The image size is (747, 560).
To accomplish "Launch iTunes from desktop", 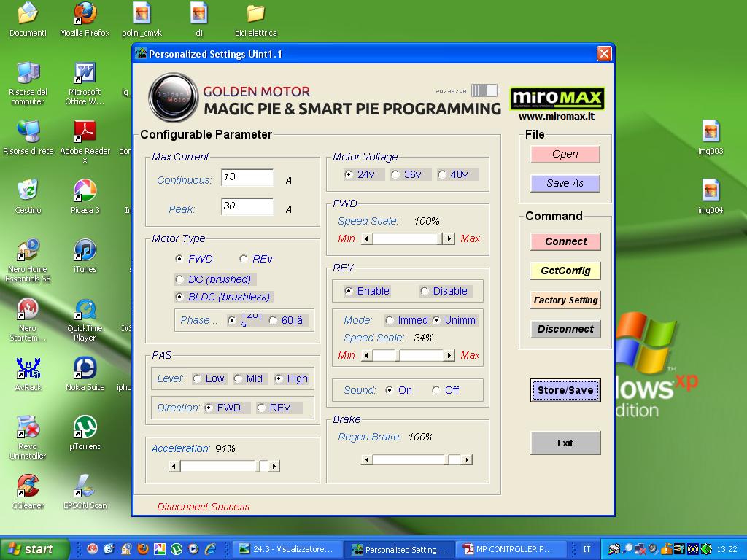I will 85,256.
